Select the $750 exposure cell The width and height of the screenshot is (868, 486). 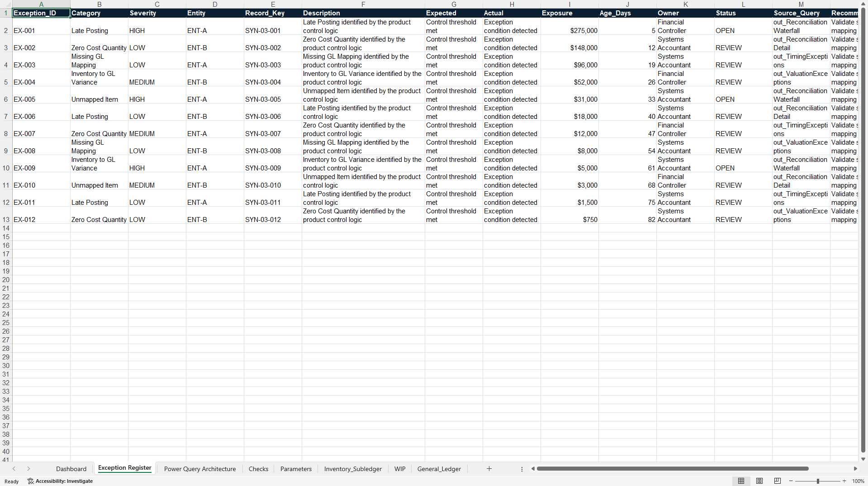click(569, 215)
